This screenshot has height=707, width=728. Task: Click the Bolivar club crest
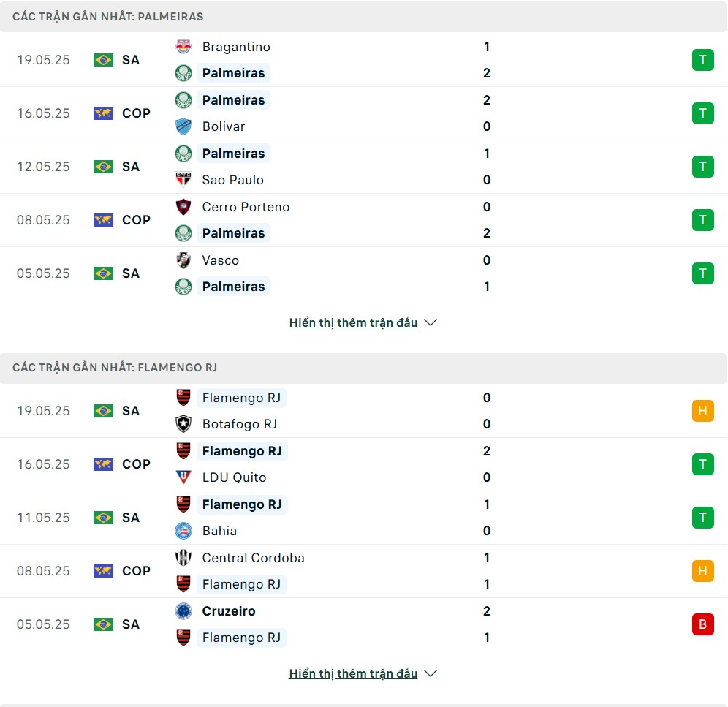pos(183,126)
